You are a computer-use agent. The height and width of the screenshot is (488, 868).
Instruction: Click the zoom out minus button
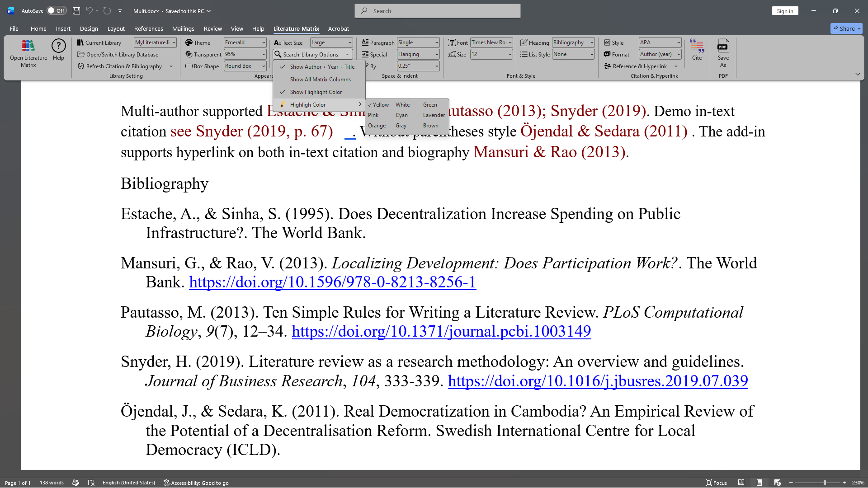[x=791, y=483]
